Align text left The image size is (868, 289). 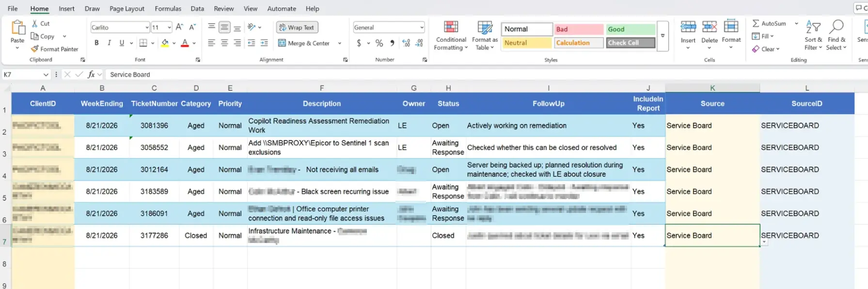(212, 43)
